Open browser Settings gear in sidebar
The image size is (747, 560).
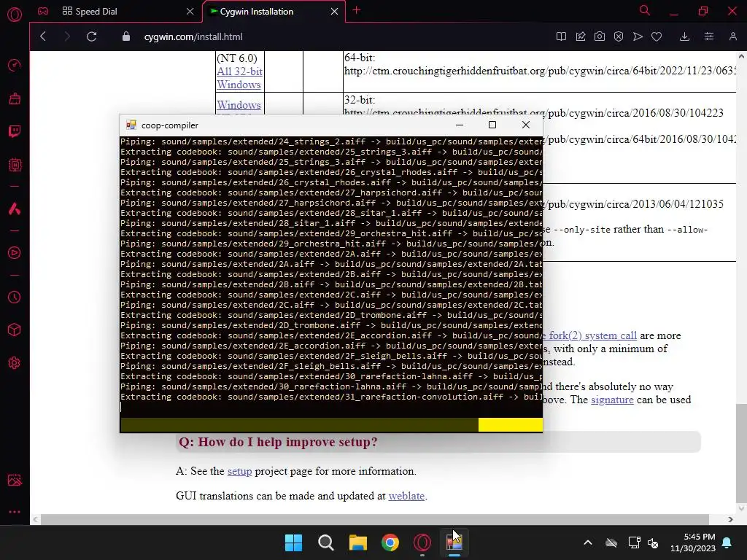(x=15, y=363)
